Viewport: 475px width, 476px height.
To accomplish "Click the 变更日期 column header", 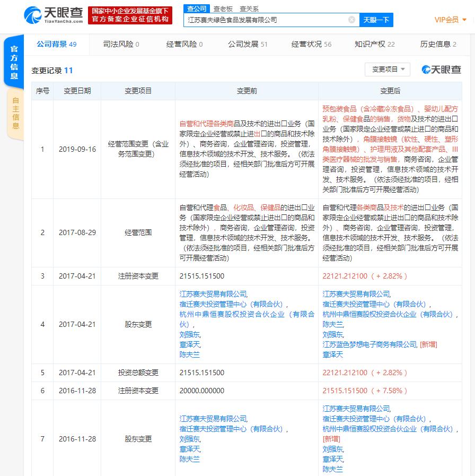I will point(77,91).
